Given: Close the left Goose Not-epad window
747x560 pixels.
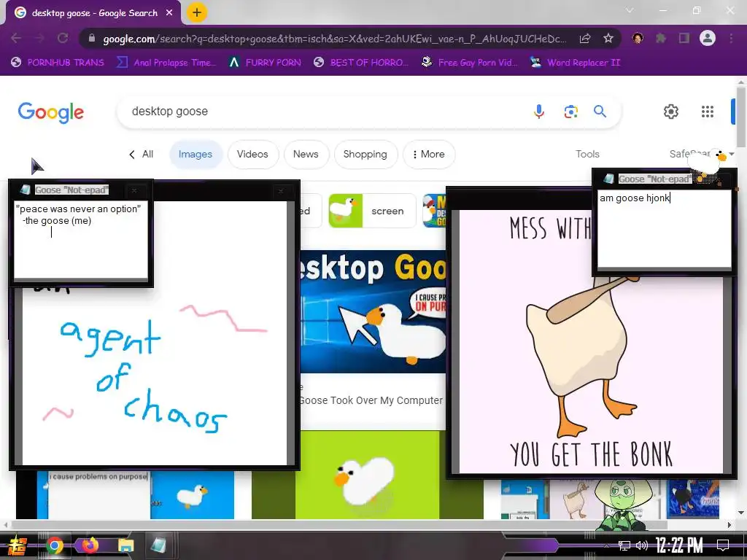Looking at the screenshot, I should [134, 190].
